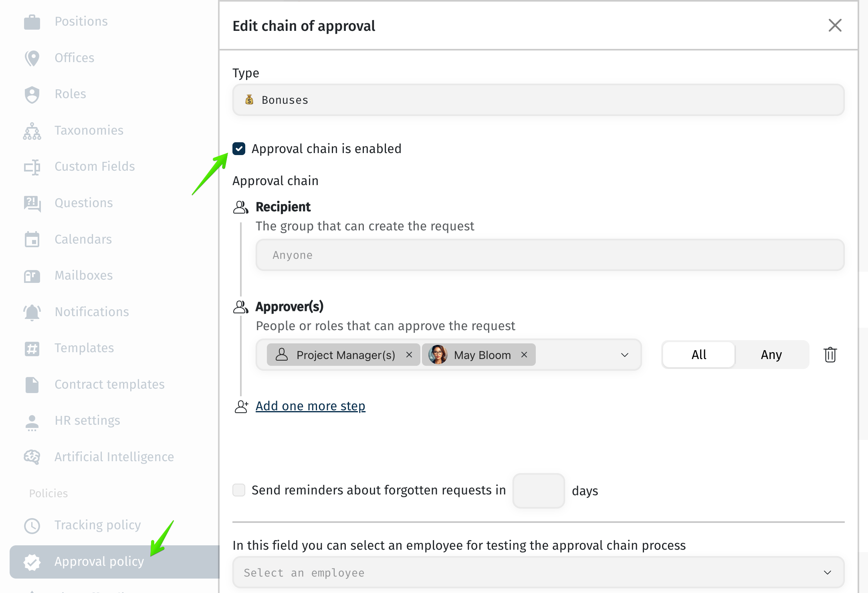This screenshot has height=593, width=868.
Task: Open the Bonuses type field
Action: tap(538, 100)
